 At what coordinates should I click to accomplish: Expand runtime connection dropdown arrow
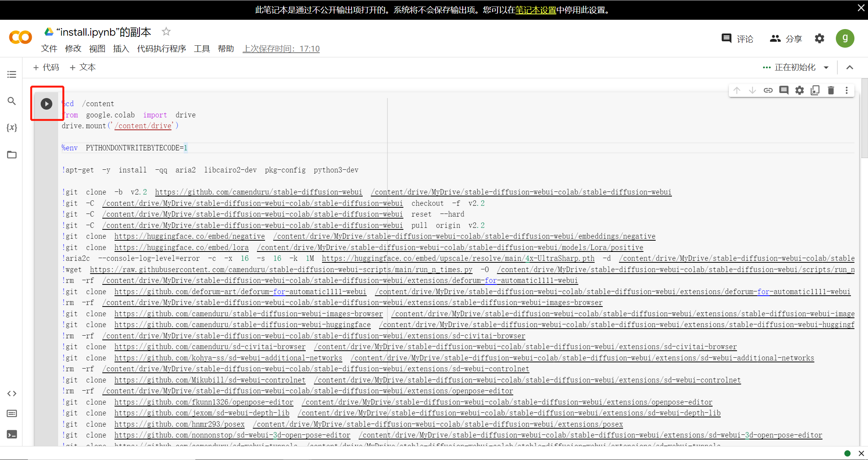(826, 67)
